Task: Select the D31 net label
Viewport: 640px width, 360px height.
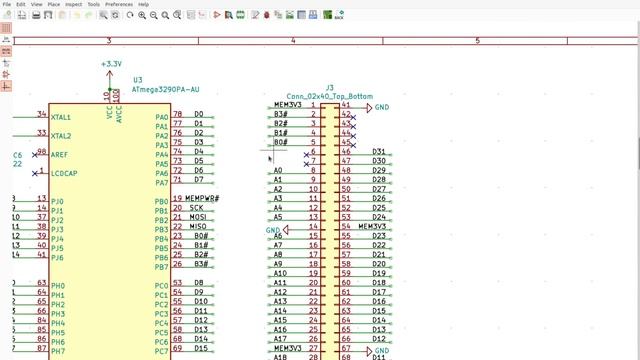Action: 379,151
